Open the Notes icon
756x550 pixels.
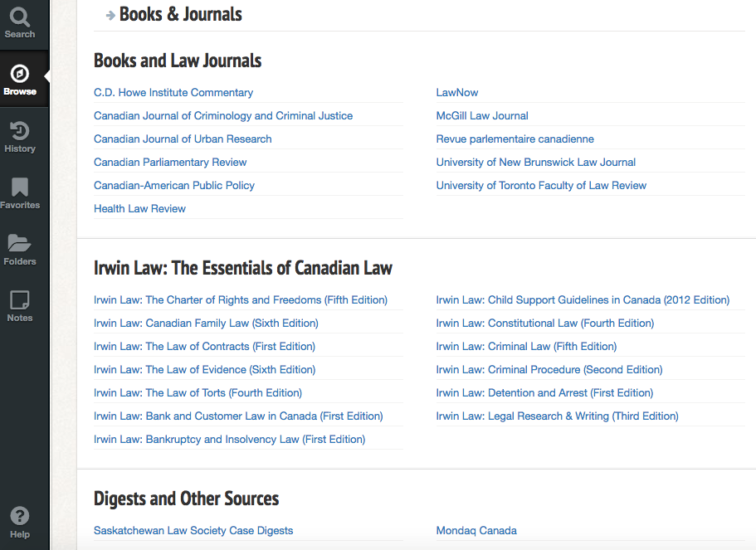click(20, 299)
